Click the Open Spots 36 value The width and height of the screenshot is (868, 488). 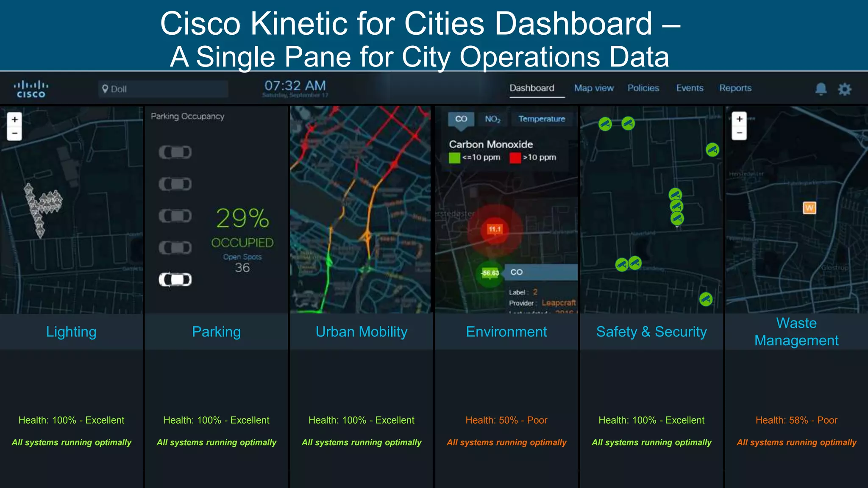(242, 268)
